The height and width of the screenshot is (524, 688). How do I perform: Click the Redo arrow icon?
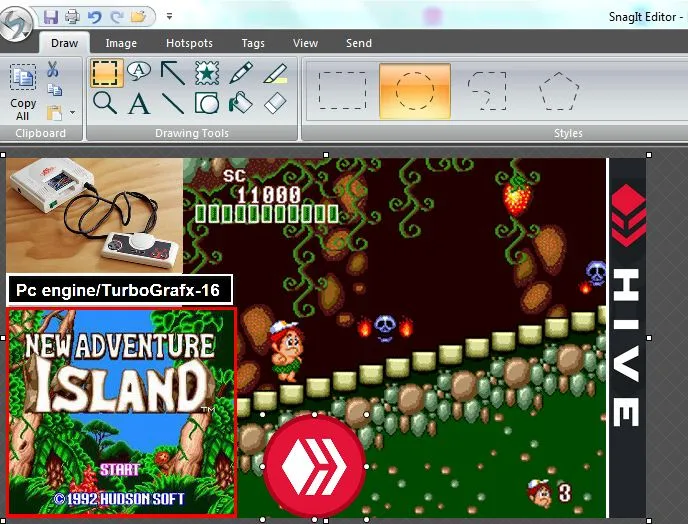[x=116, y=17]
